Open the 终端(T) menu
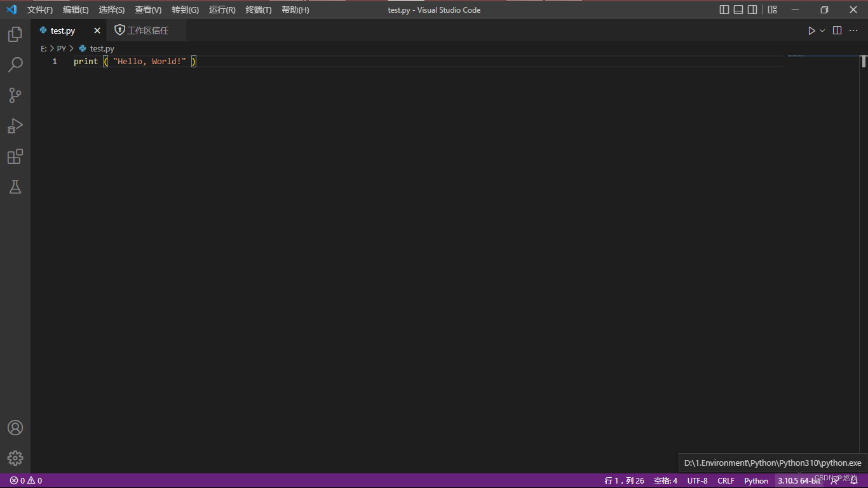This screenshot has height=488, width=868. click(259, 10)
